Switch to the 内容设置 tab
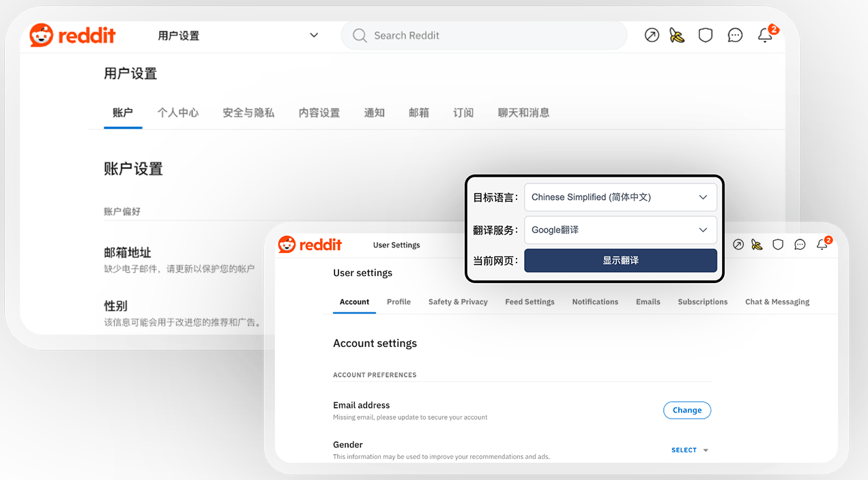 [x=319, y=112]
